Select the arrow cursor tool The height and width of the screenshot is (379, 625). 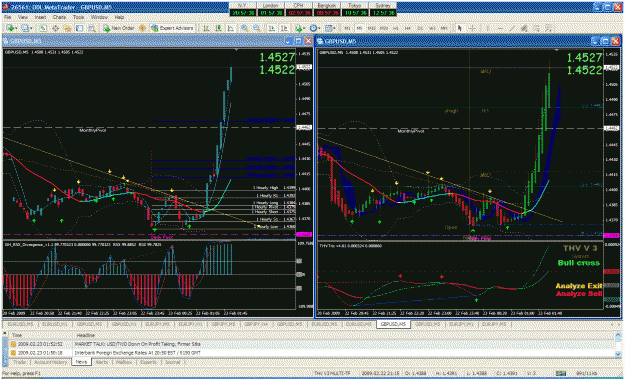(x=460, y=28)
